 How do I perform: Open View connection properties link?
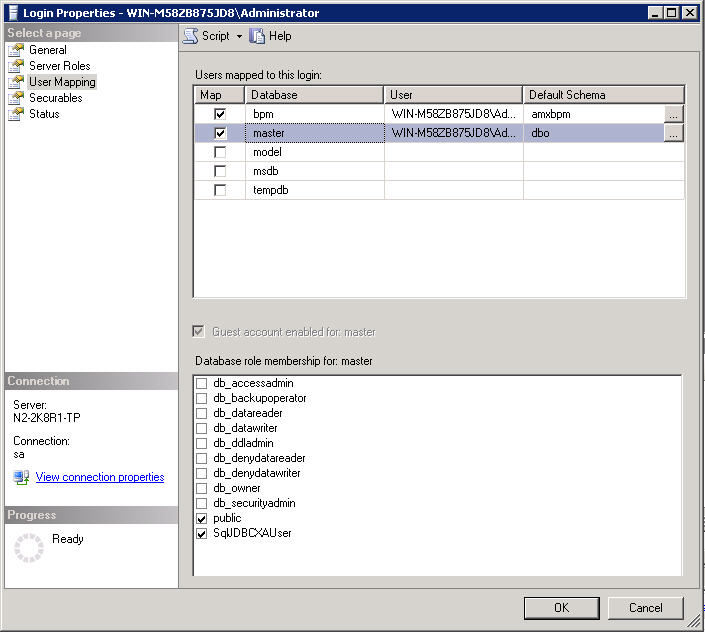click(x=100, y=478)
